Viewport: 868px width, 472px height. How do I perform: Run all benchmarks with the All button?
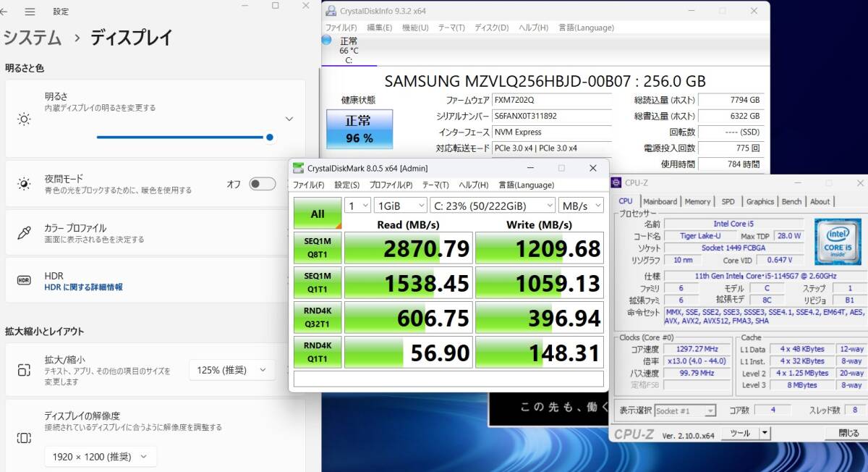click(x=318, y=214)
